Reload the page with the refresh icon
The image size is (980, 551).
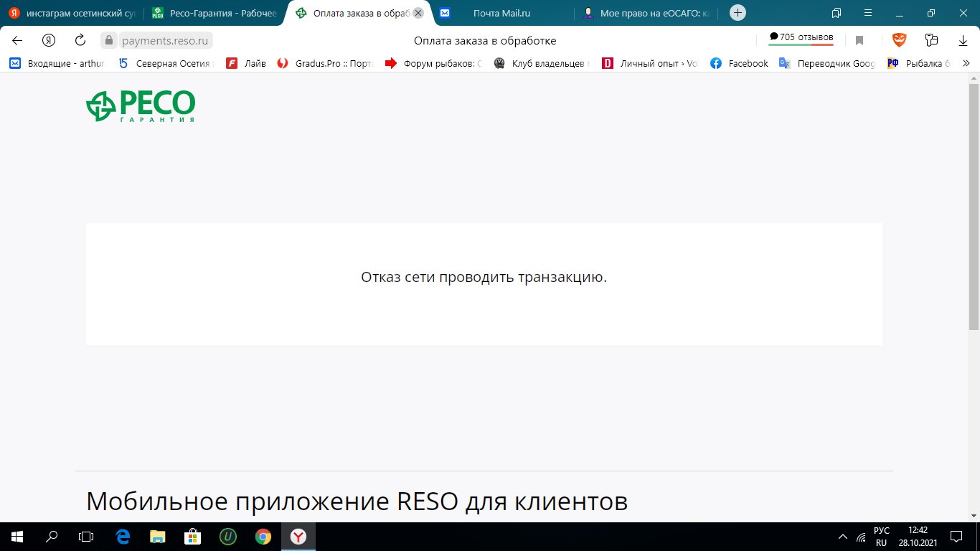(x=80, y=40)
